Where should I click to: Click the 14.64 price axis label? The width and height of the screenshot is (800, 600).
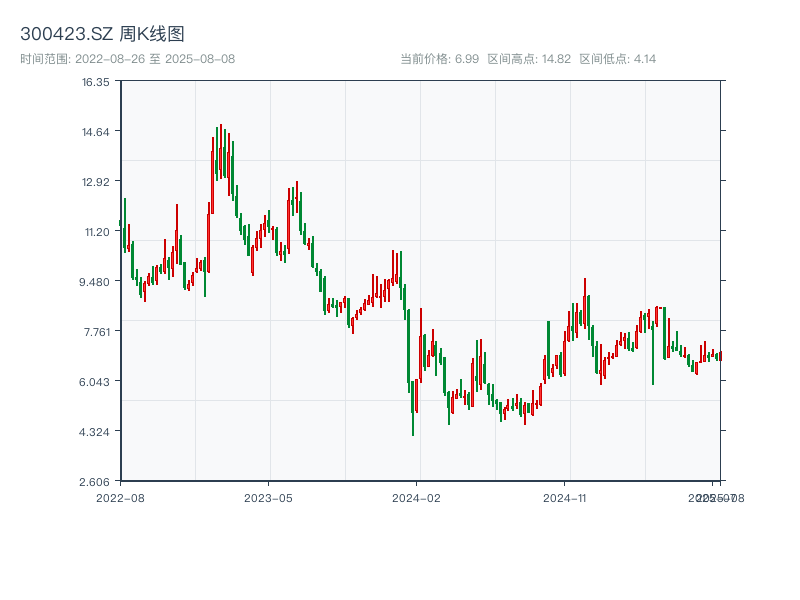(96, 132)
